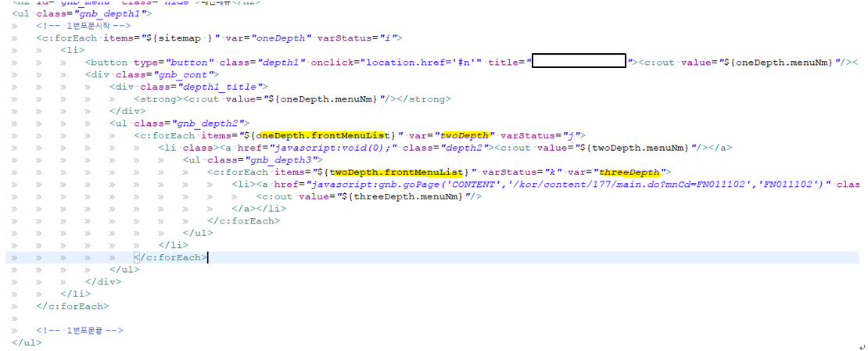
Task: Click </c:forEach> on the cursor-highlighted line
Action: point(170,257)
